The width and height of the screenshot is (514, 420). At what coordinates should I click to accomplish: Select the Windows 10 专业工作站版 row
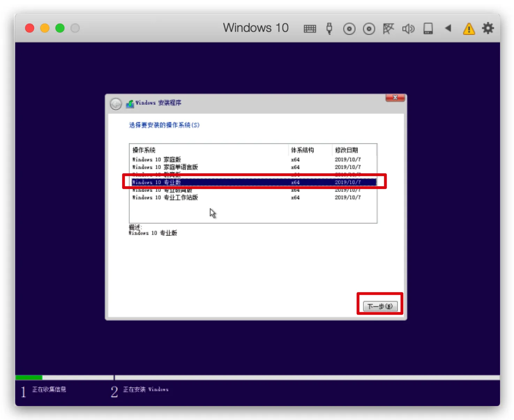[x=253, y=197]
